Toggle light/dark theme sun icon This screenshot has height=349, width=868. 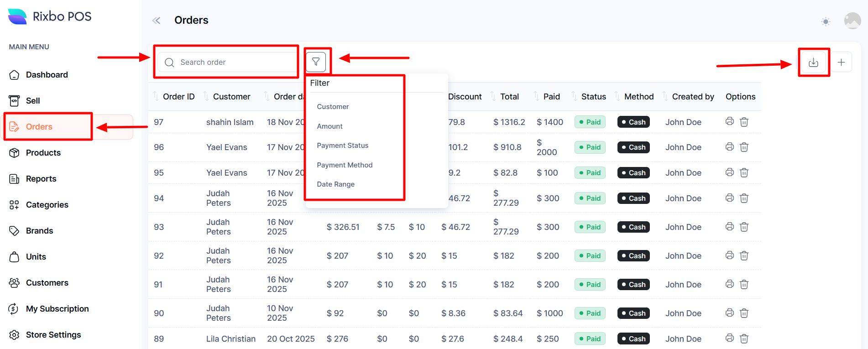click(x=826, y=21)
